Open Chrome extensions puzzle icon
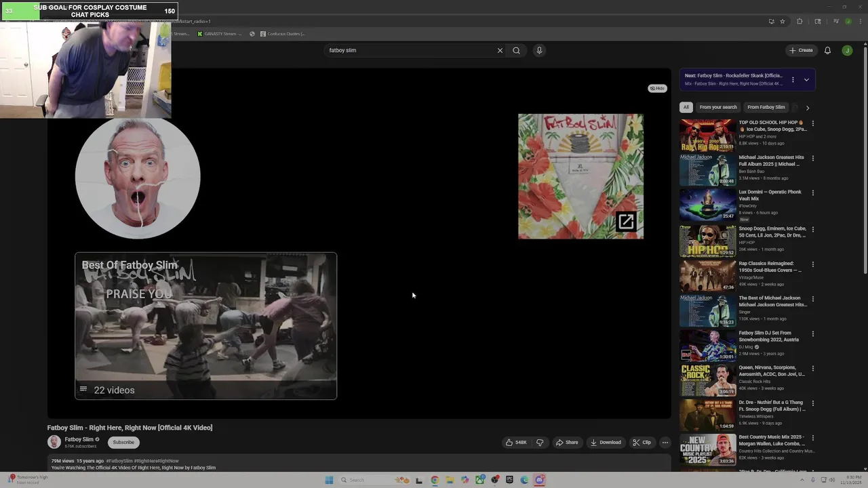Viewport: 868px width, 488px height. pyautogui.click(x=800, y=21)
